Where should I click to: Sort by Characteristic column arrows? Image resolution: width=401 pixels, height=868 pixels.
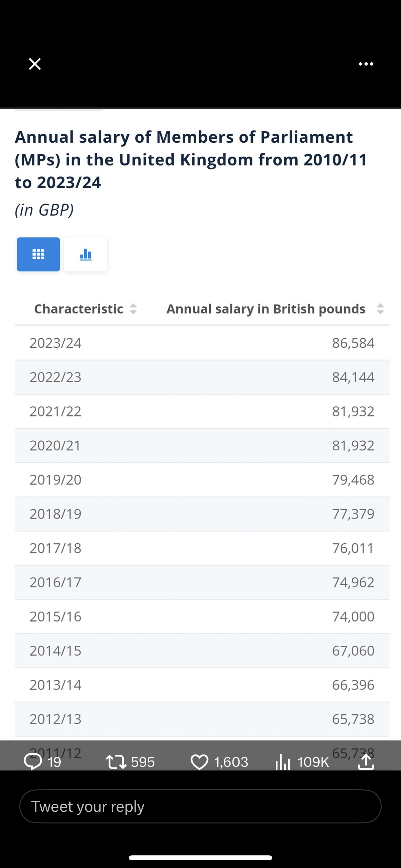click(133, 309)
